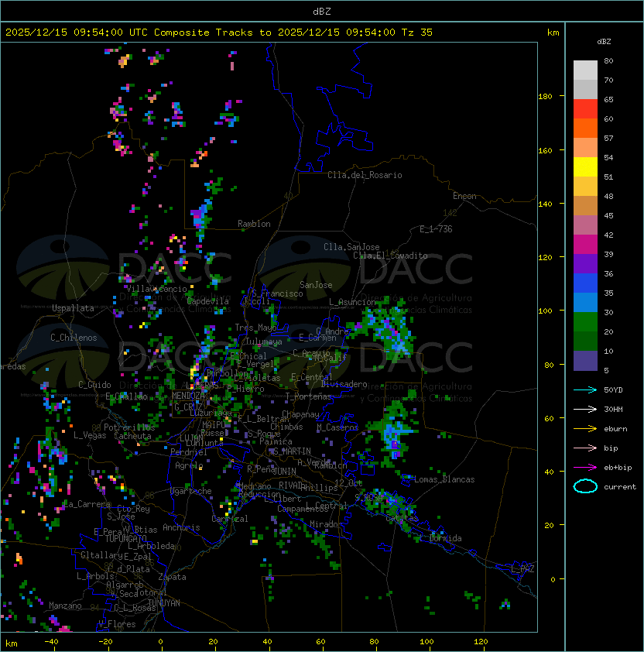644x652 pixels.
Task: Click the 'Tulumaya' map label
Action: [264, 341]
